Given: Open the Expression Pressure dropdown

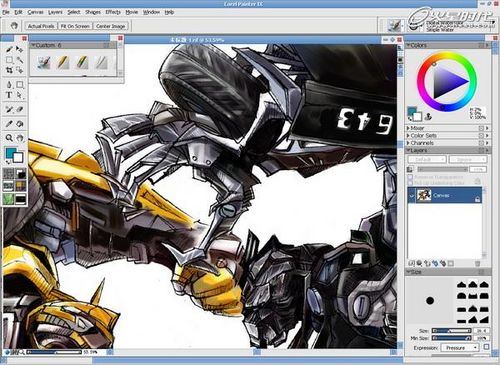Looking at the screenshot, I should 460,348.
